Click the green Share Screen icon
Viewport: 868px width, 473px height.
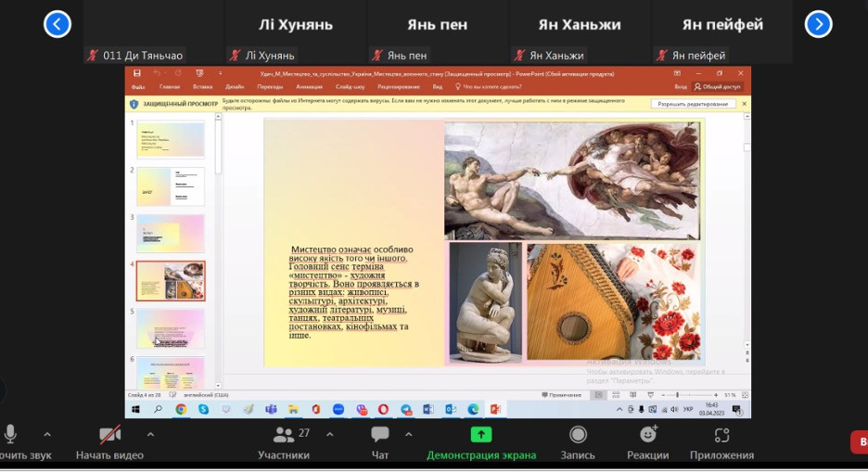[480, 435]
